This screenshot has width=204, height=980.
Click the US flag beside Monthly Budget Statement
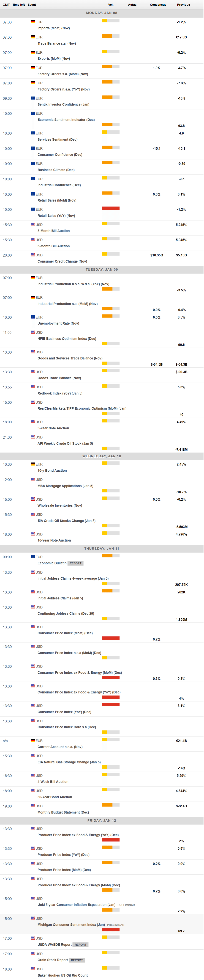tap(33, 806)
